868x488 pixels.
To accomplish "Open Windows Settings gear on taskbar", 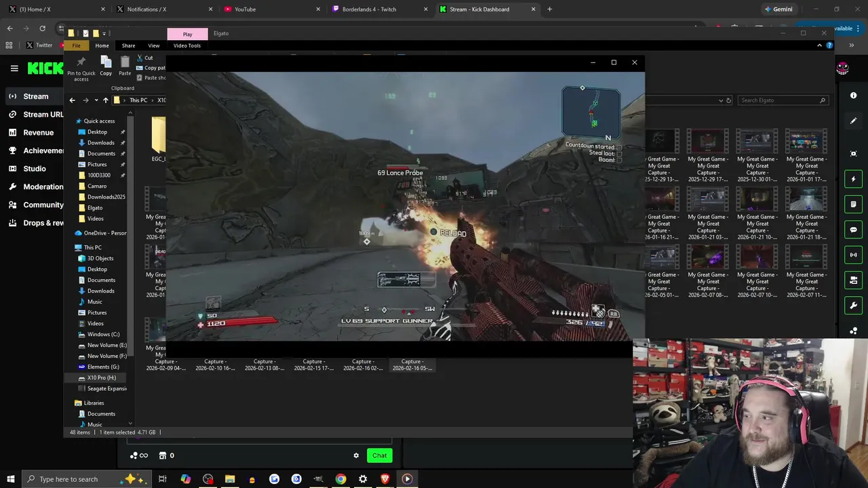I will [x=363, y=479].
